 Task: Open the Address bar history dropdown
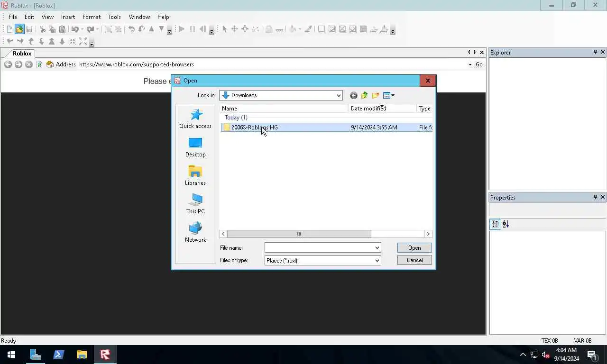470,64
